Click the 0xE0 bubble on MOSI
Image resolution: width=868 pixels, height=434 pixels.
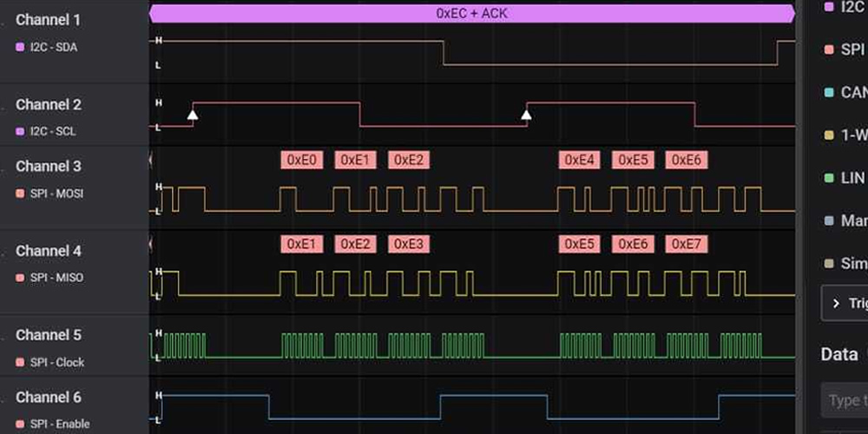[x=302, y=160]
